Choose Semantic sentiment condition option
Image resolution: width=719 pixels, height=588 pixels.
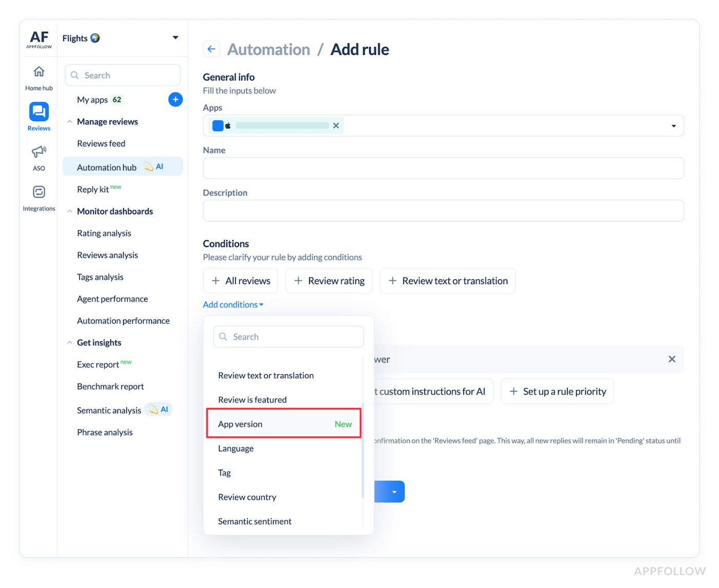[x=255, y=521]
